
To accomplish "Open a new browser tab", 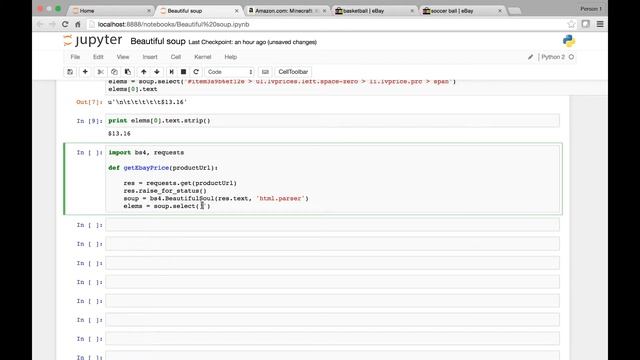I will click(x=515, y=11).
